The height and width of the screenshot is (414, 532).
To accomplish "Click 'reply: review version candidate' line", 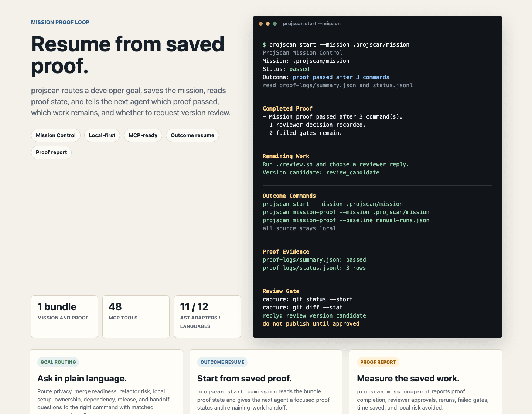I will coord(314,316).
